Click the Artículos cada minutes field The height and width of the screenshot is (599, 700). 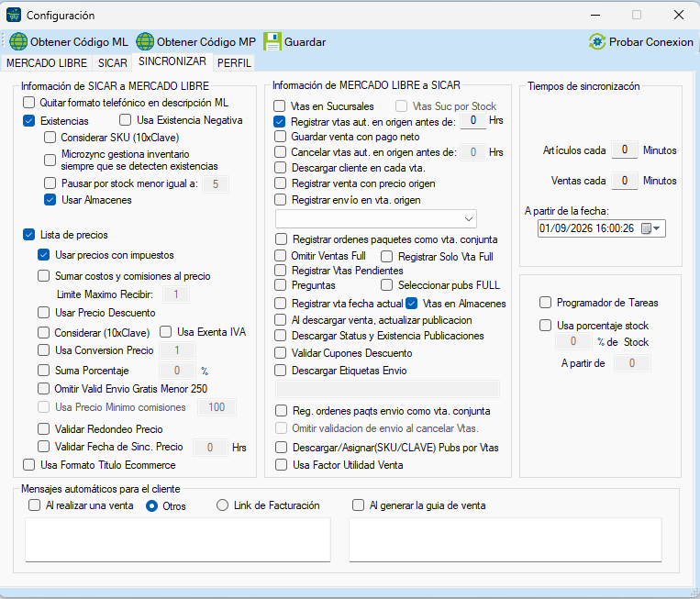(624, 150)
